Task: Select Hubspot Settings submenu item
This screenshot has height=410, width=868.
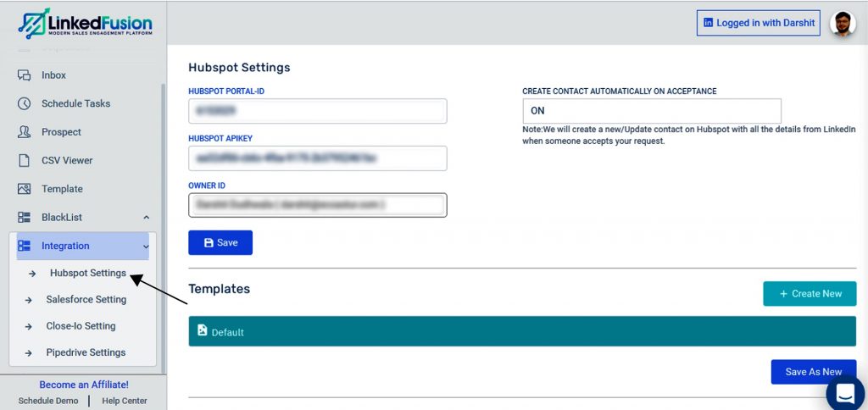Action: pos(88,273)
